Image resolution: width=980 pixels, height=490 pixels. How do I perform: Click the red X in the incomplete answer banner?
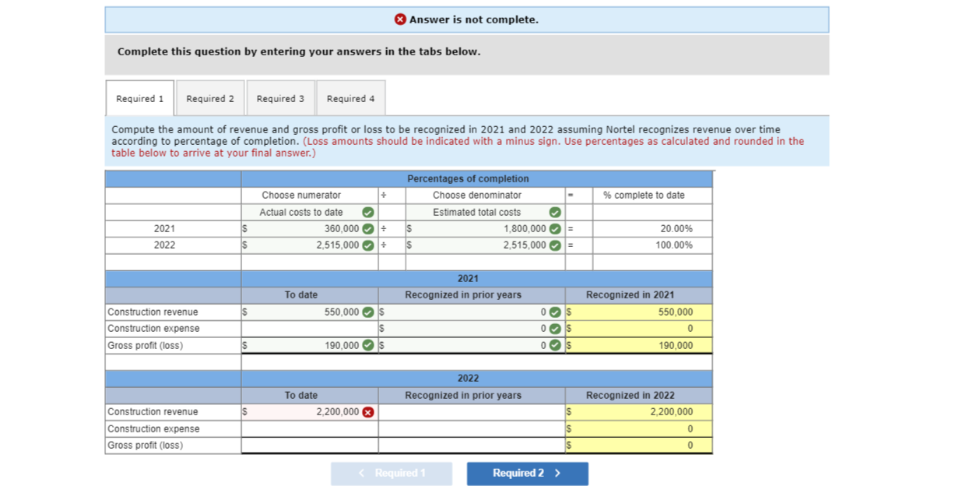tap(400, 19)
